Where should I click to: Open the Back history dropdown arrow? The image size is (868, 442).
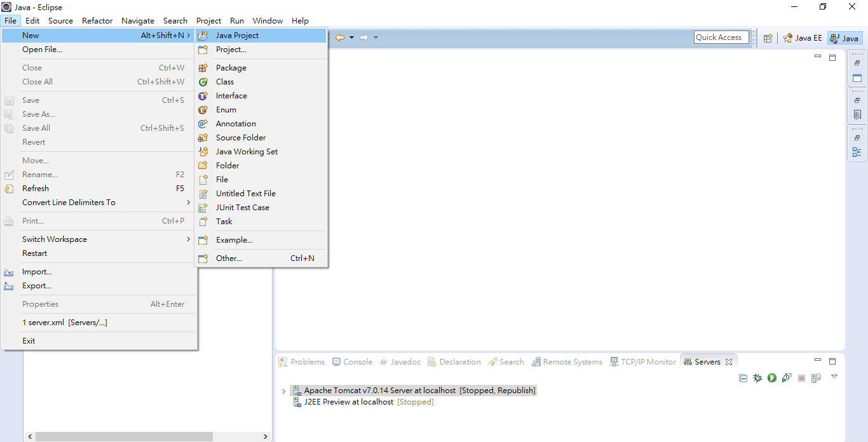351,37
